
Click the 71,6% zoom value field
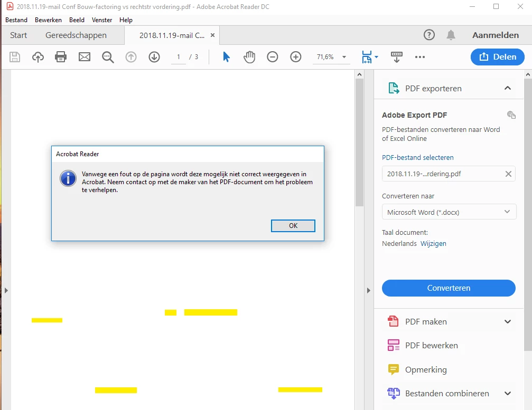[x=325, y=57]
